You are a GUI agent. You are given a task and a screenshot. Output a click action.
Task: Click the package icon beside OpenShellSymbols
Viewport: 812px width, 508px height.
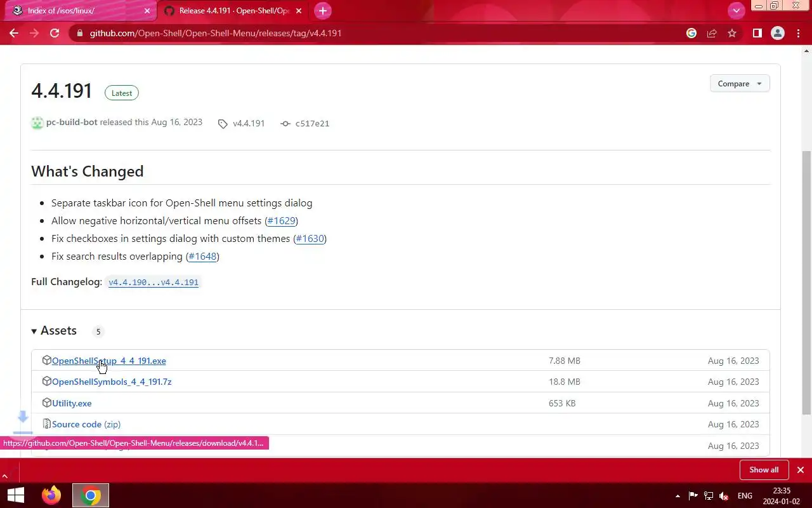[47, 381]
